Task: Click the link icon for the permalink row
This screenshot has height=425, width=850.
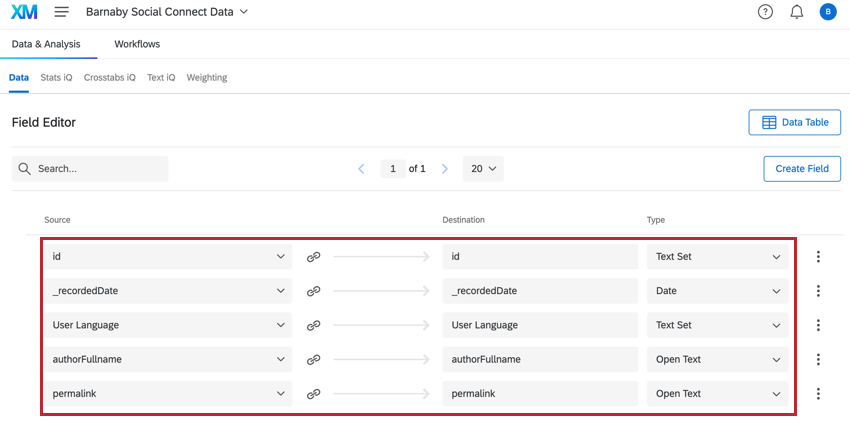Action: click(313, 394)
